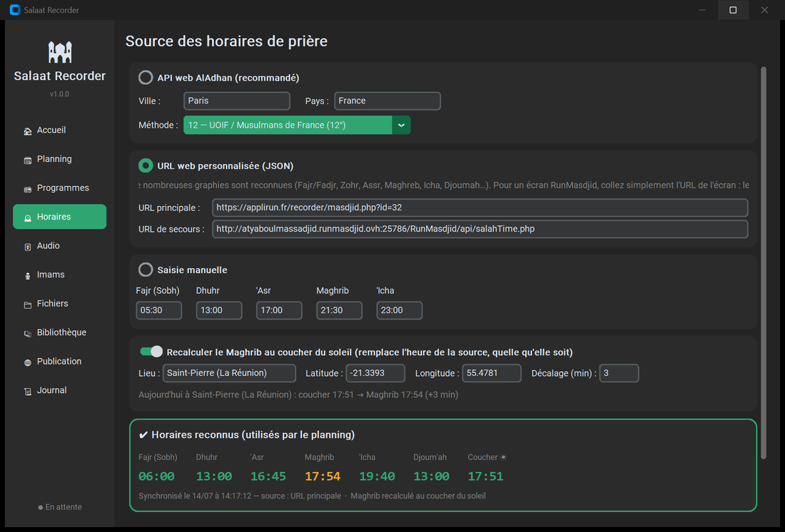785x532 pixels.
Task: Click the Latitude field -21.3393
Action: [375, 374]
